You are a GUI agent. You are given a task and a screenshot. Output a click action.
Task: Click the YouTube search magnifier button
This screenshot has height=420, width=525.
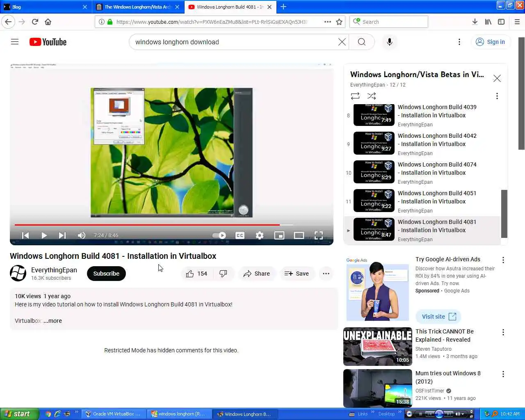[361, 42]
